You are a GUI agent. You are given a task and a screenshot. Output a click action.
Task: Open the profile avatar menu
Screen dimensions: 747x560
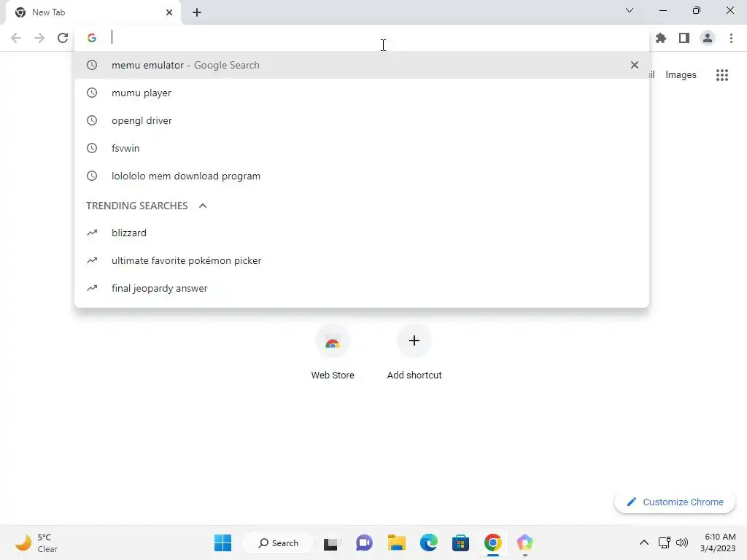pos(708,38)
